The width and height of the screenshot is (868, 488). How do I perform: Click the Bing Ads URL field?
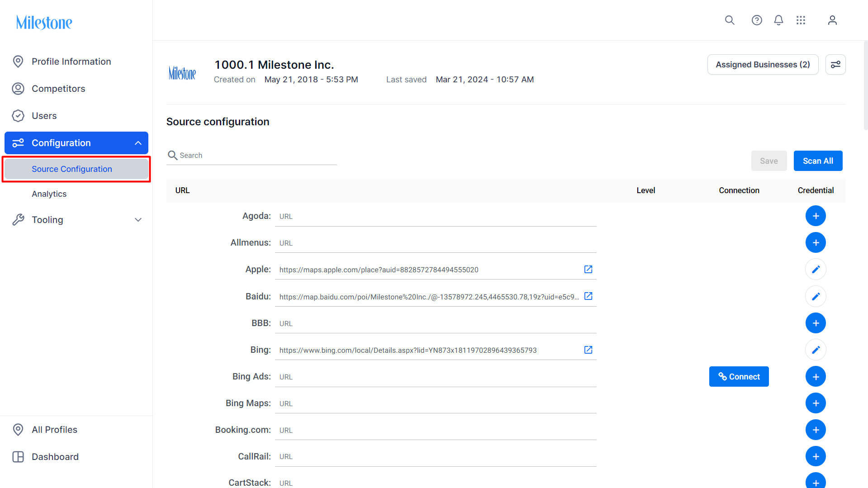tap(436, 377)
